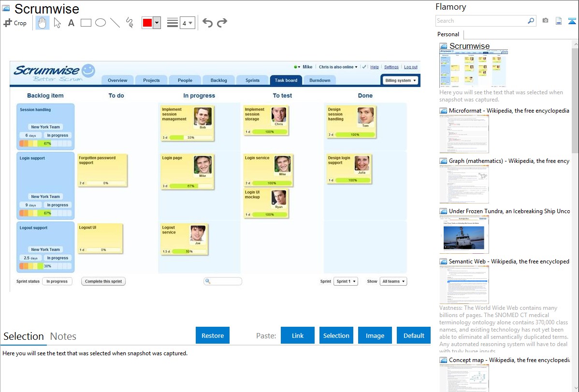
Task: Choose the arrow pointer tool
Action: (57, 23)
